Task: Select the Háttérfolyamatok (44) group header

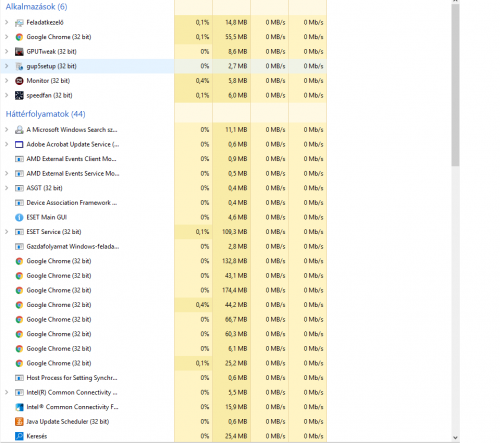Action: [x=46, y=114]
